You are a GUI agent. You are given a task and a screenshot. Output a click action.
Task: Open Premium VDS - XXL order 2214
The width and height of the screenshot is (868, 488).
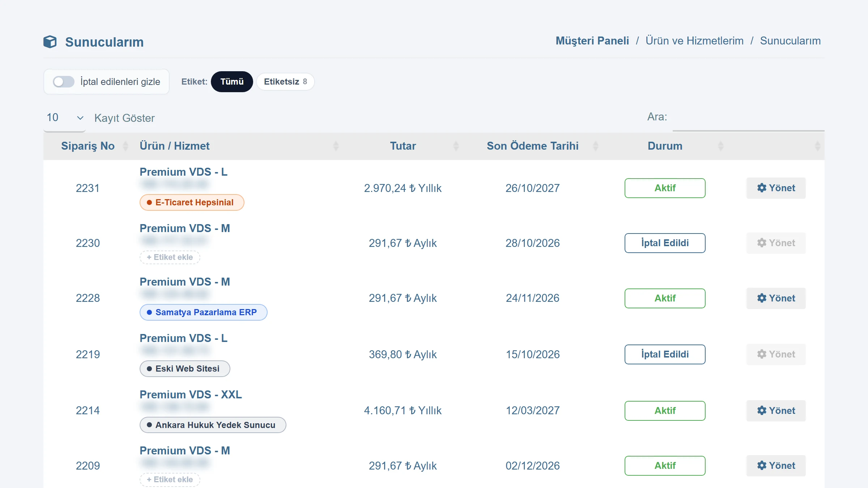pyautogui.click(x=191, y=395)
